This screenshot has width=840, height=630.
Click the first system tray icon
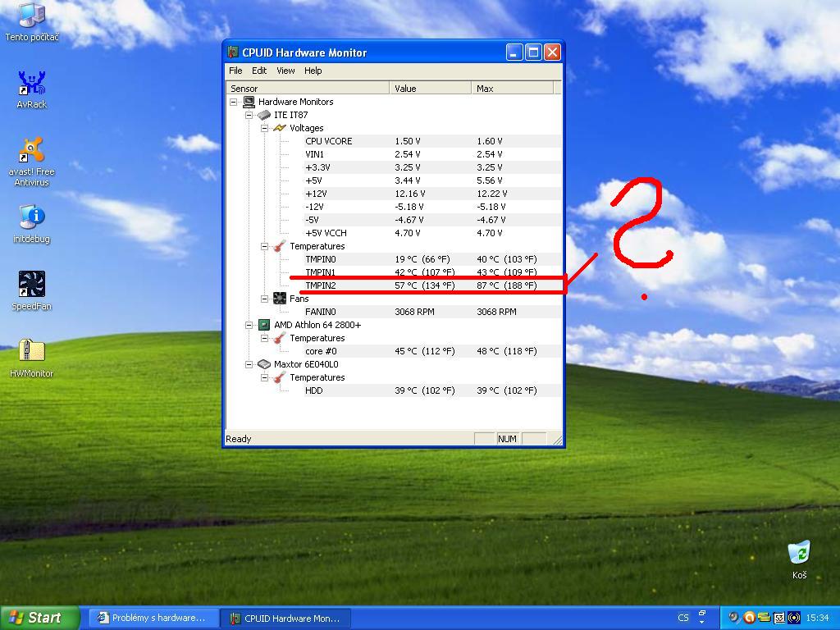(733, 618)
